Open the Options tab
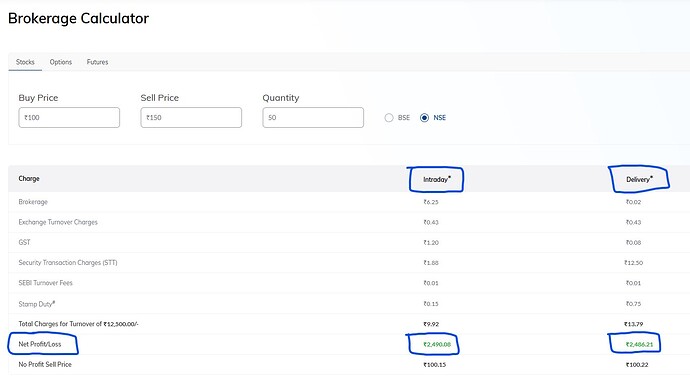 coord(61,62)
